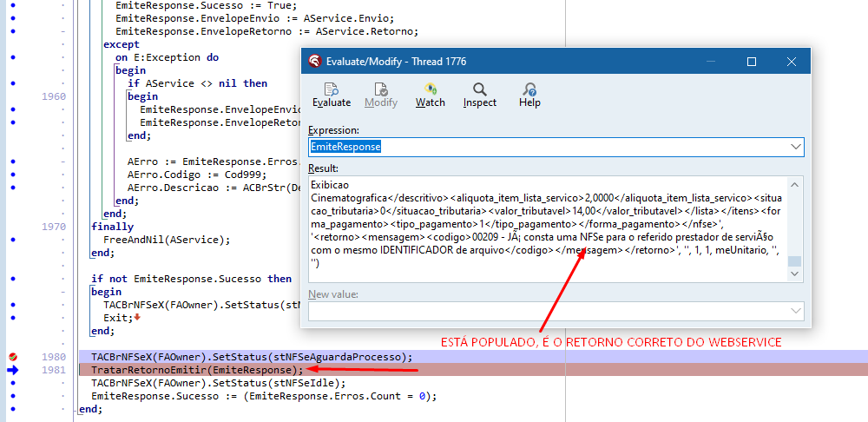The width and height of the screenshot is (868, 422).
Task: Add expression via Watch button
Action: (x=431, y=96)
